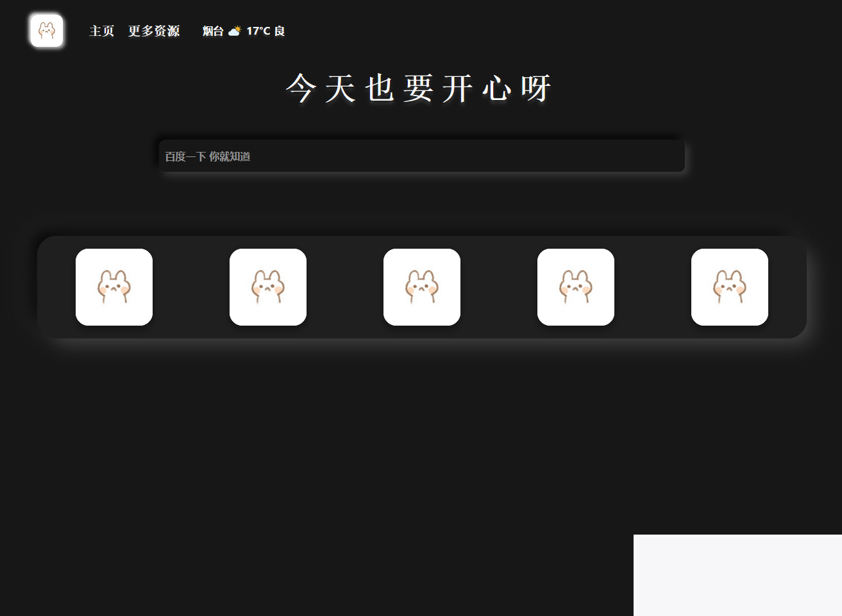Click the white panel at bottom right
This screenshot has width=842, height=616.
737,575
